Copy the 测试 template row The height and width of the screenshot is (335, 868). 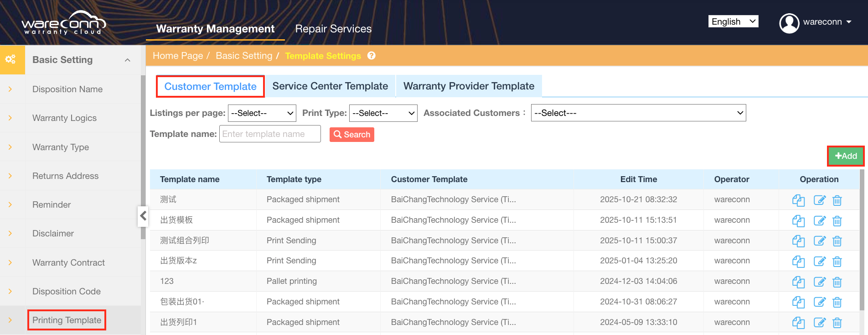[x=798, y=200]
